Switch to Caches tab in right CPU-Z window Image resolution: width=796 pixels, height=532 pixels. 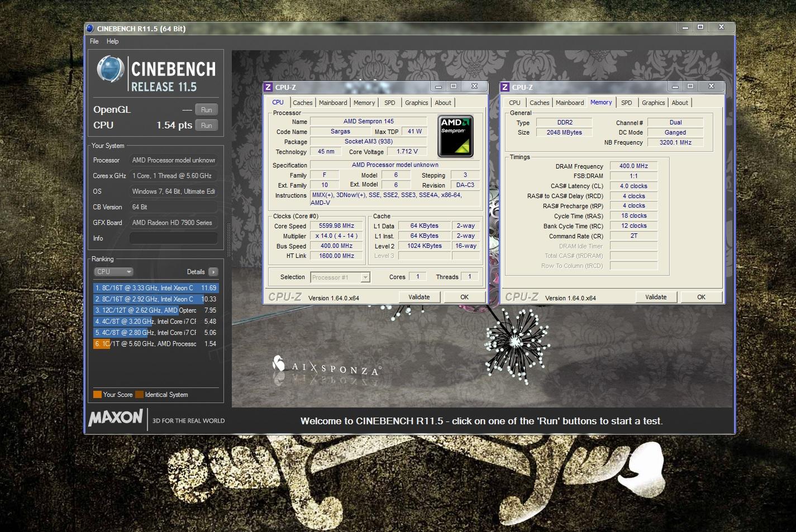(539, 103)
